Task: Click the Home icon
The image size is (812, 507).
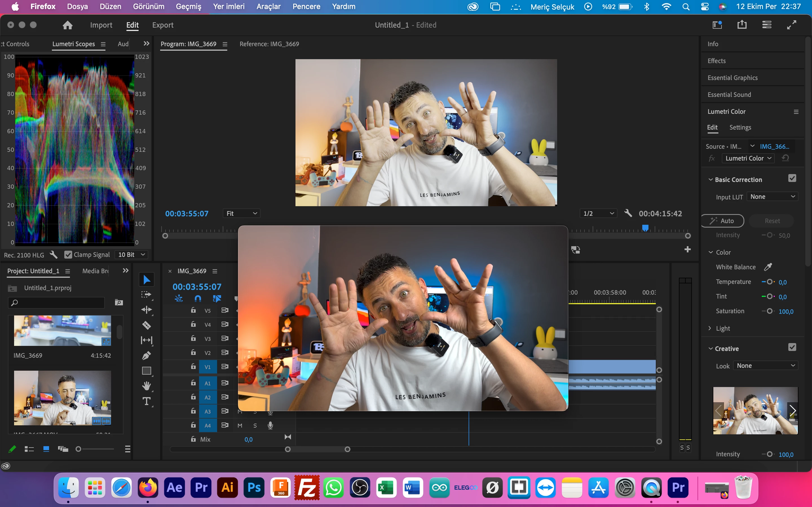Action: [67, 25]
